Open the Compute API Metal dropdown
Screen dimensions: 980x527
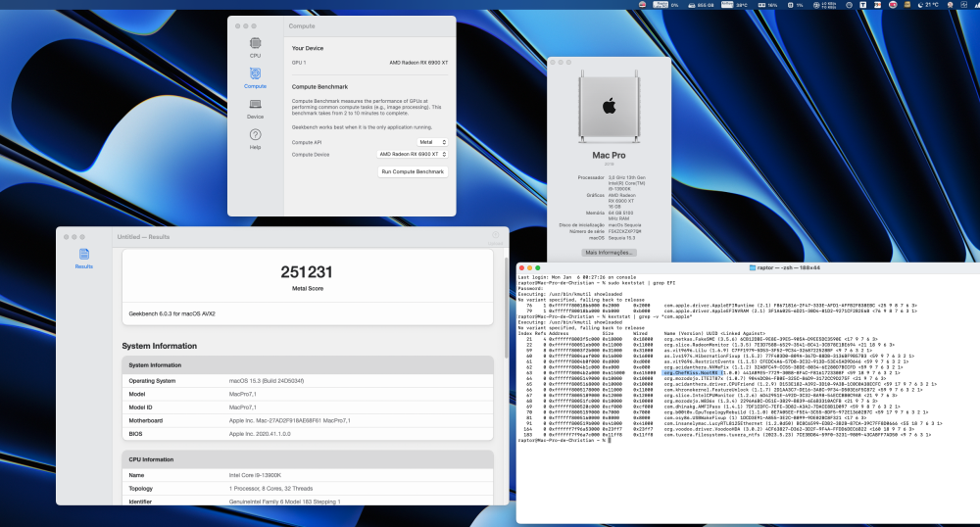[x=432, y=142]
